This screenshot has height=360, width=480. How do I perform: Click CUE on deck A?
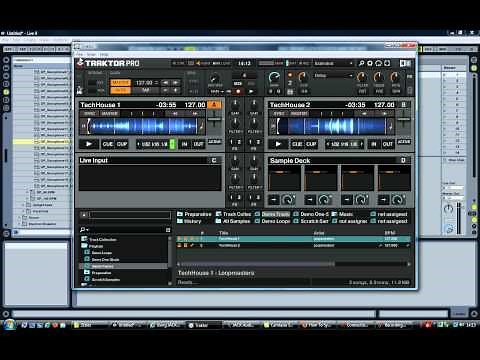click(x=108, y=144)
